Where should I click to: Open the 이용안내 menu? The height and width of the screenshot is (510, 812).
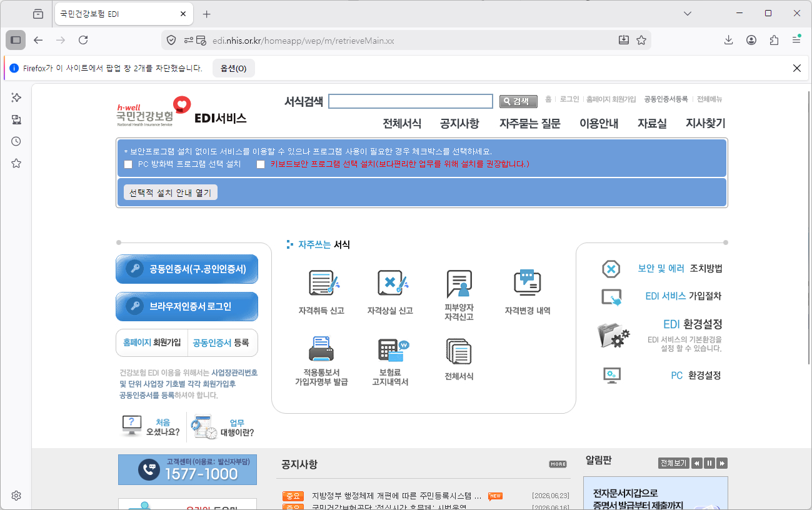[599, 123]
